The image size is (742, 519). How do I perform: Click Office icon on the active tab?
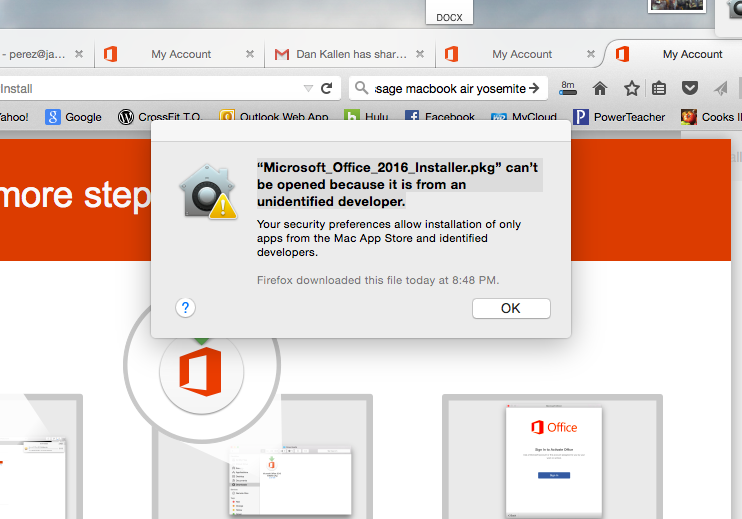(x=622, y=54)
